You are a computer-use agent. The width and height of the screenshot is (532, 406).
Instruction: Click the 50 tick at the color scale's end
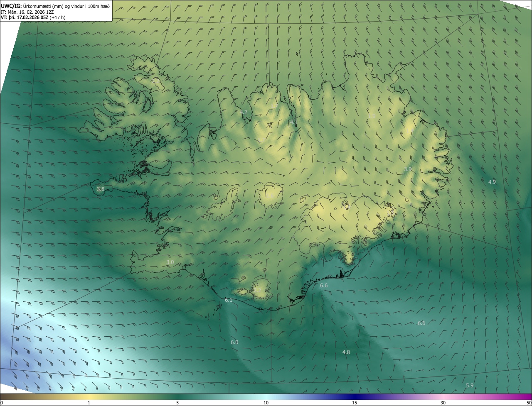(529, 403)
